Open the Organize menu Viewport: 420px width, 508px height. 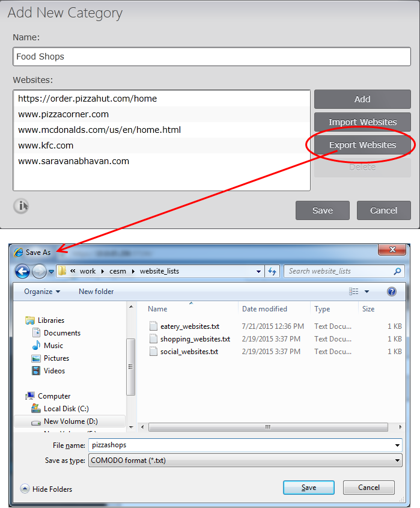(42, 292)
